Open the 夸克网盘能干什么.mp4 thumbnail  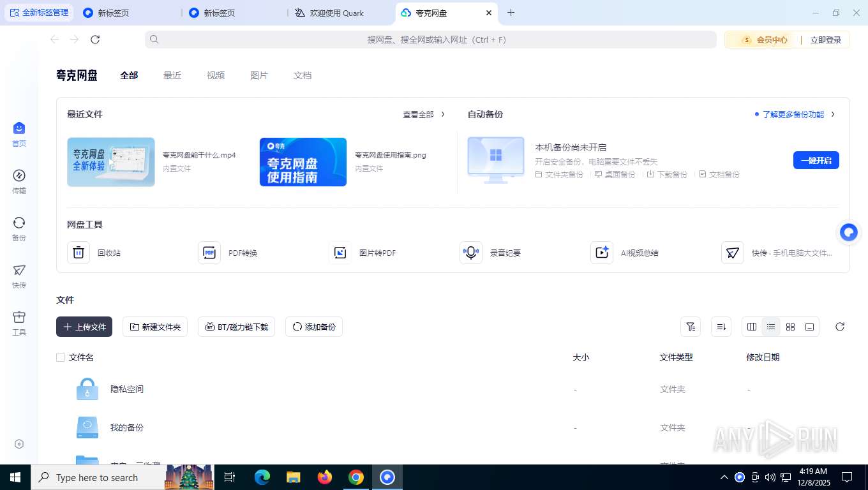[111, 162]
